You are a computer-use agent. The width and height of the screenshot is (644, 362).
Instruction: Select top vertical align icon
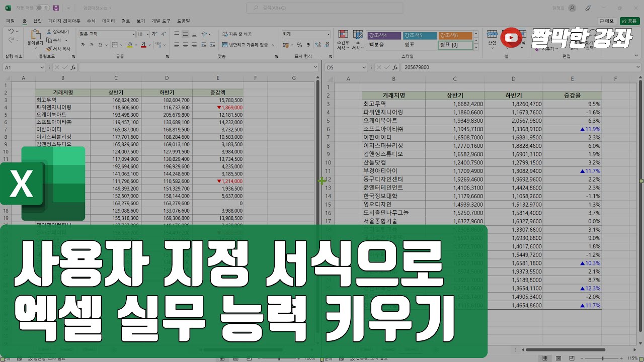point(177,34)
